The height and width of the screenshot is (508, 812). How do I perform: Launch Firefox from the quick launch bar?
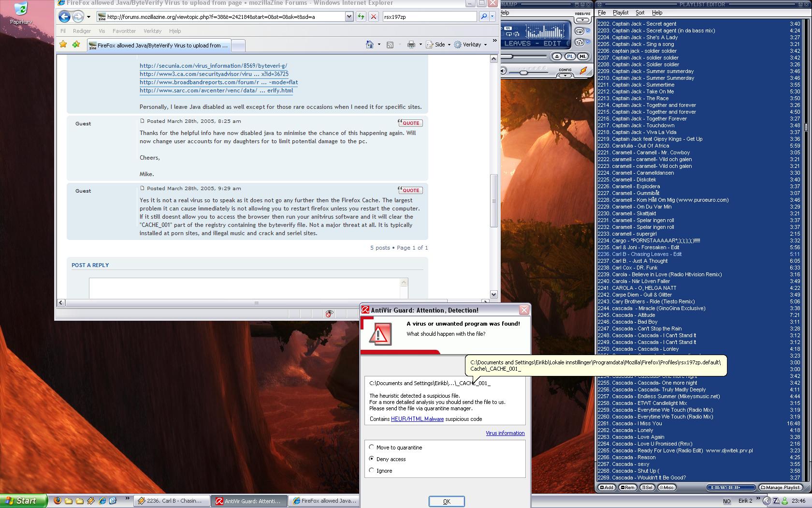click(x=57, y=501)
